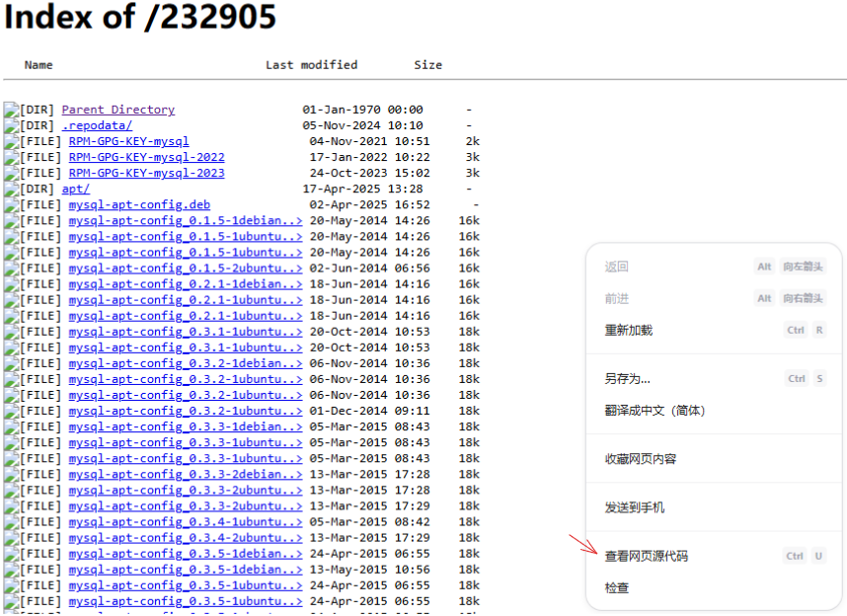The width and height of the screenshot is (847, 616).
Task: Click the date 17-Apr-2025 13:28
Action: (x=362, y=190)
